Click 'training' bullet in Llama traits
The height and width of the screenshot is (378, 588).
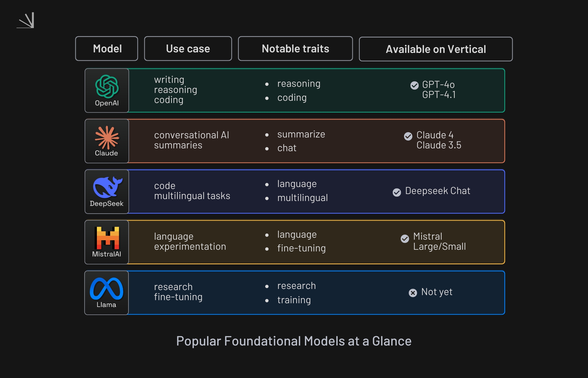(294, 300)
